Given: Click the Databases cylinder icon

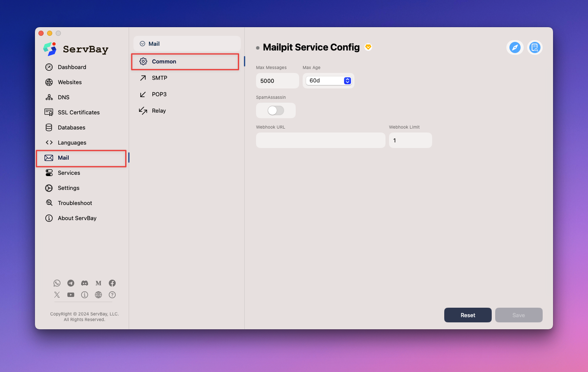Looking at the screenshot, I should coord(49,127).
